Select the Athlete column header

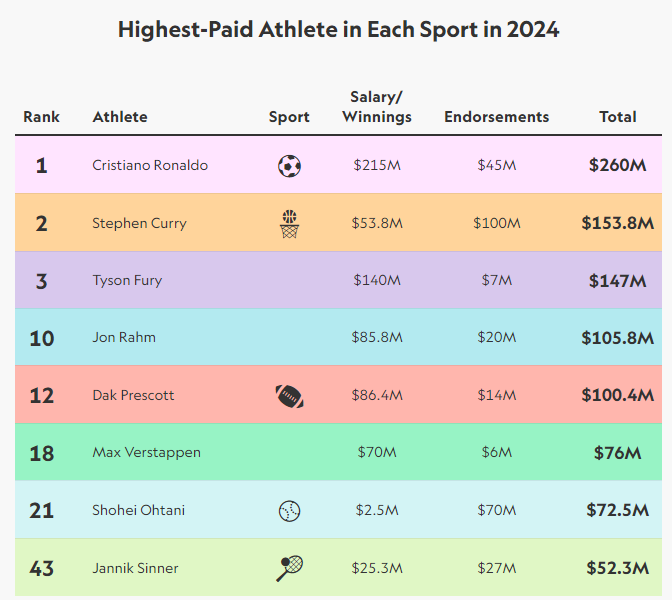point(120,117)
